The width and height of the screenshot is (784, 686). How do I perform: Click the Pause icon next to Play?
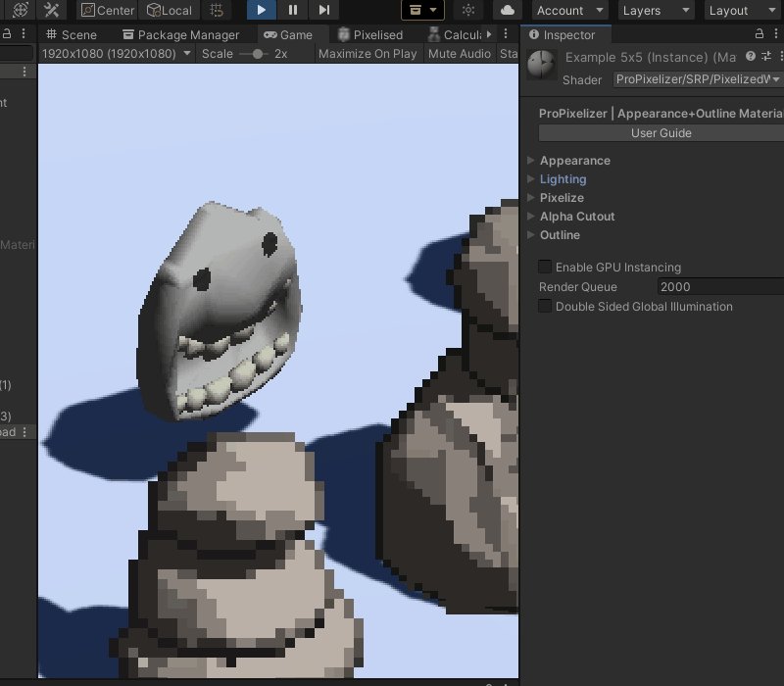pos(291,11)
